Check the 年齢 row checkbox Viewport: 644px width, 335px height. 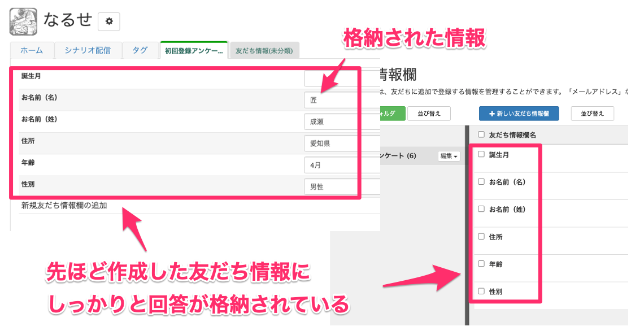point(481,264)
